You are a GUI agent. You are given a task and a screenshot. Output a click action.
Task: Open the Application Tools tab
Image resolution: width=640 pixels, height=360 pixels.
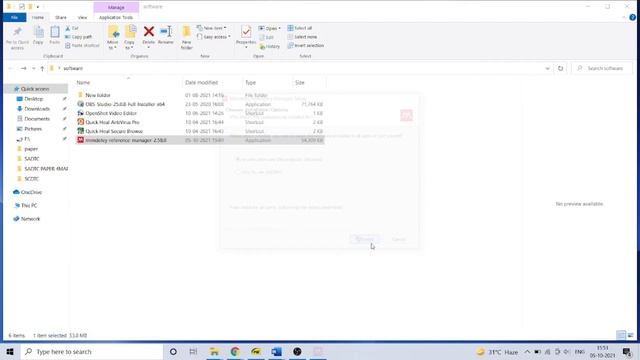coord(116,18)
